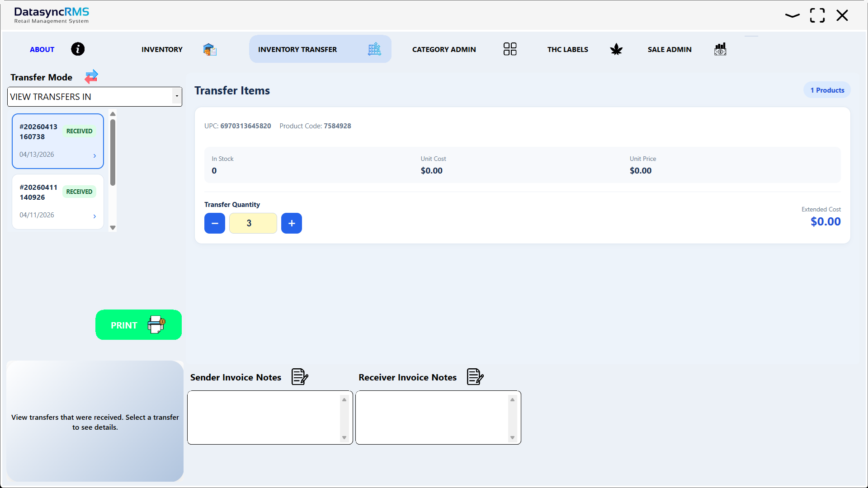Click the Sender Invoice Notes edit icon
868x488 pixels.
(300, 376)
